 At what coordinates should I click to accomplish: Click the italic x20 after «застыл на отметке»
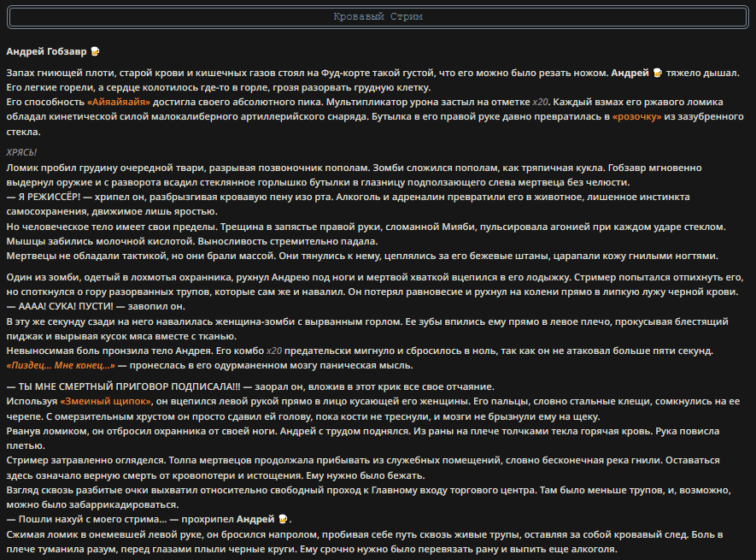click(540, 102)
